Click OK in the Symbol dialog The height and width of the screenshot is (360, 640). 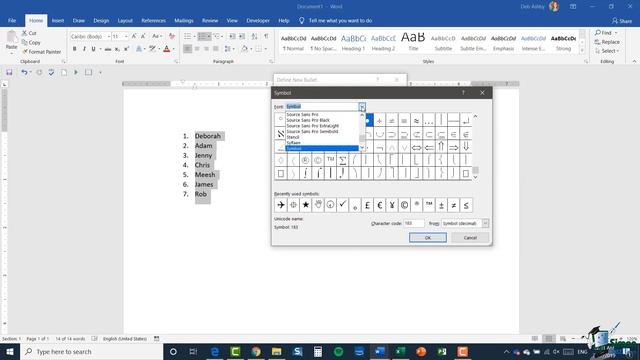(x=428, y=238)
